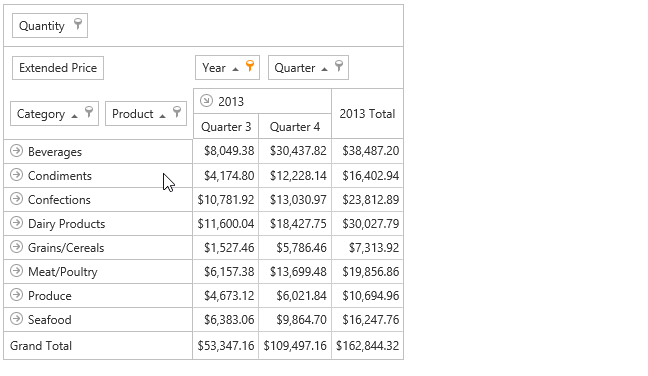Expand the Seafood category row
Screen dimensions: 648x376
point(16,319)
